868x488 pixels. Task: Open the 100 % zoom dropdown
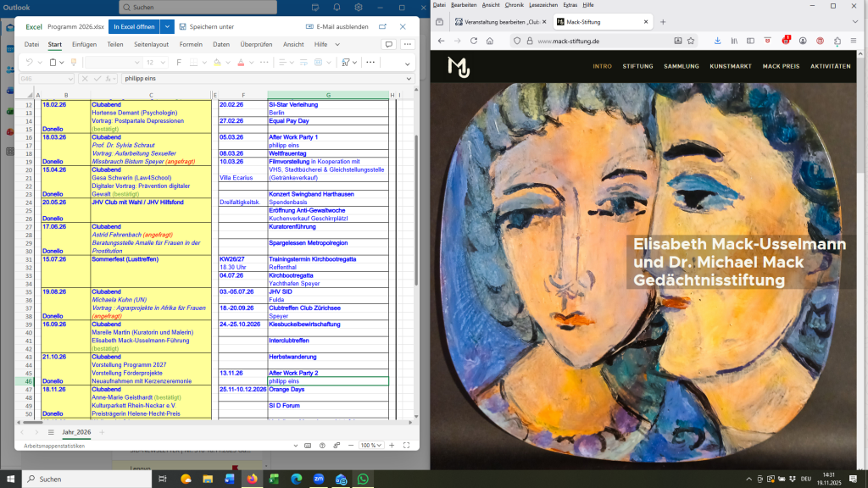tap(371, 446)
